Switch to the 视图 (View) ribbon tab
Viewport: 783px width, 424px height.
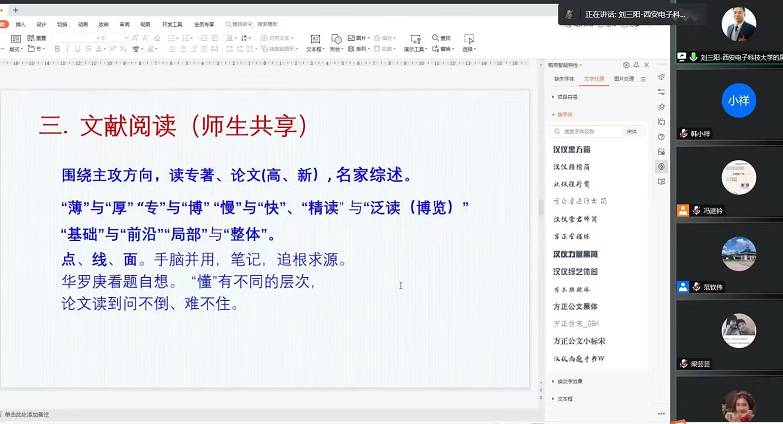[145, 24]
